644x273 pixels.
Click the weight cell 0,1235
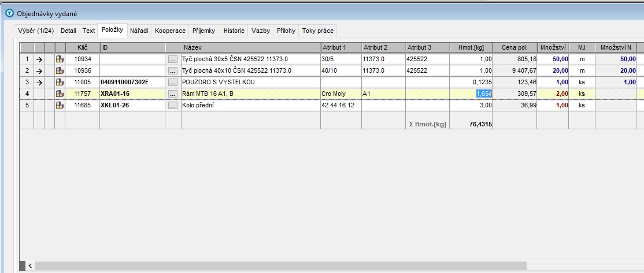pyautogui.click(x=471, y=83)
